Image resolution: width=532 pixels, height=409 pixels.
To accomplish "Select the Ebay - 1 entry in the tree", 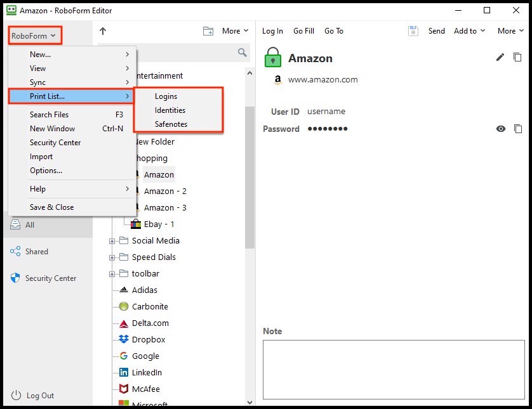I will click(x=159, y=224).
